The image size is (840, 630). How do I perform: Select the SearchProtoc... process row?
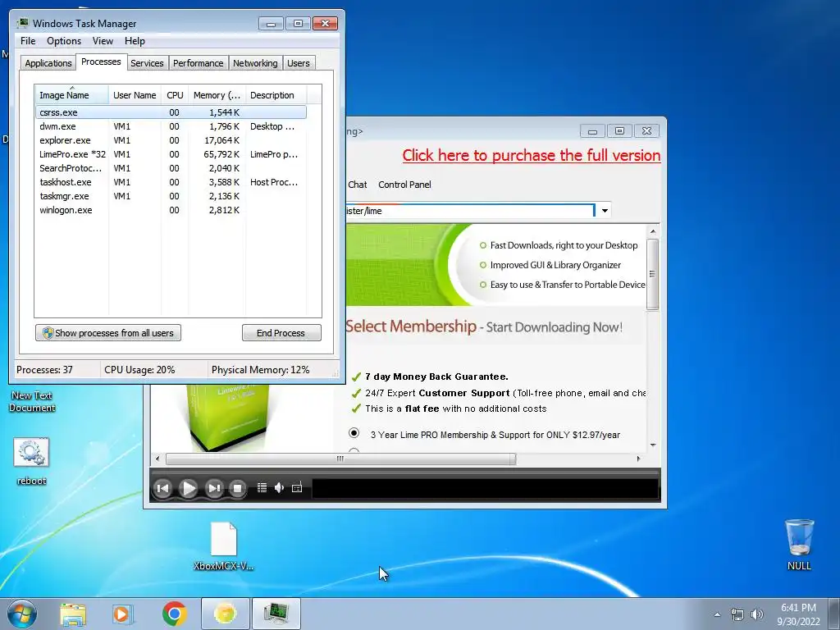[171, 168]
